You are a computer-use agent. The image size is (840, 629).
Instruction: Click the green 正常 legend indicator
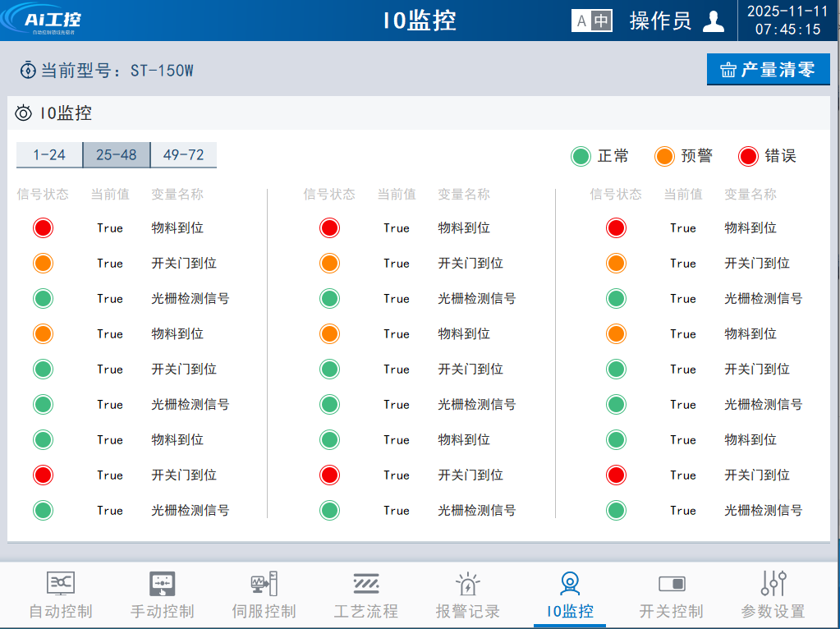click(x=581, y=156)
